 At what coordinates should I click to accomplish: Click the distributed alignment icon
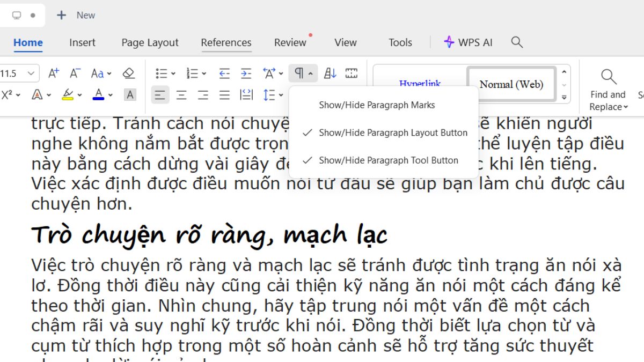(x=246, y=95)
